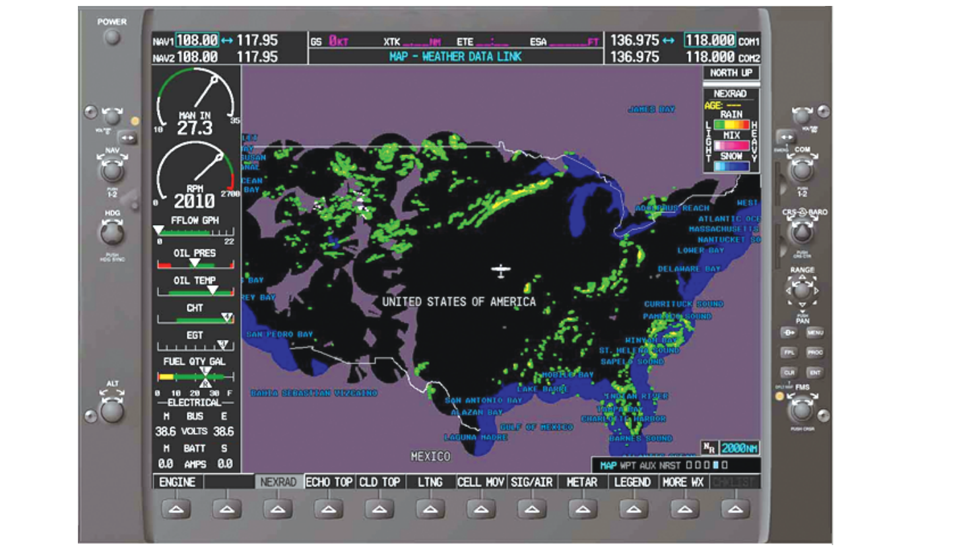Click the COM frequency transfer key

click(x=785, y=137)
